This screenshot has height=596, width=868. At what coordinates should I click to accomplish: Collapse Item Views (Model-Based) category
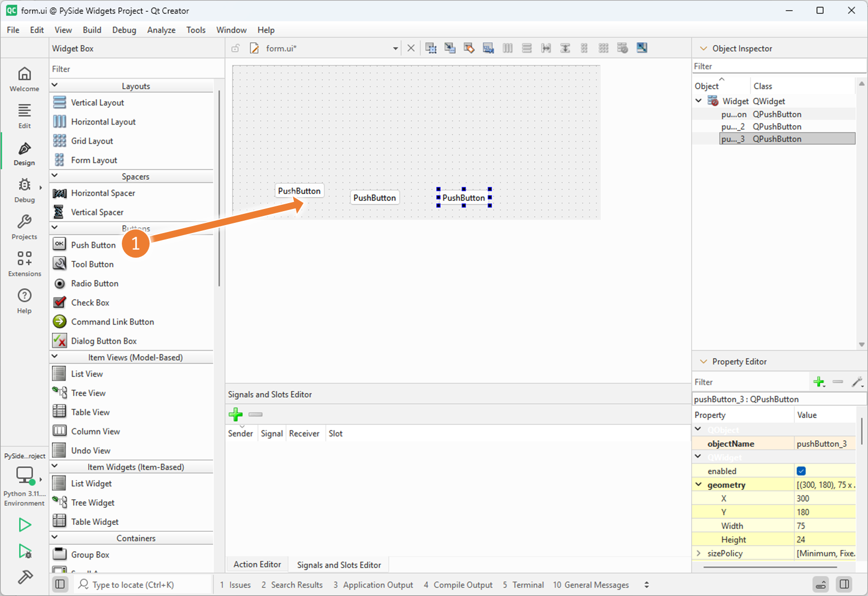54,356
